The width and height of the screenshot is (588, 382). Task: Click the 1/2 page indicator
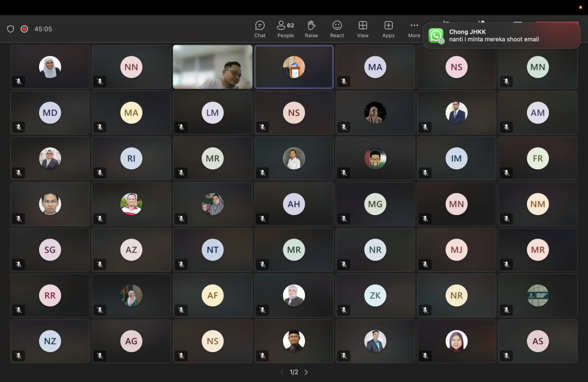click(294, 372)
